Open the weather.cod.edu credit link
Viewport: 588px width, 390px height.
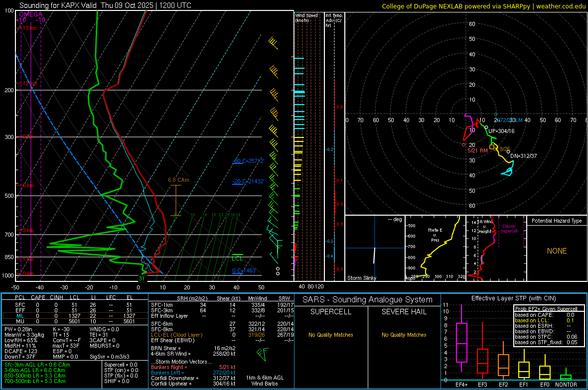click(x=561, y=6)
